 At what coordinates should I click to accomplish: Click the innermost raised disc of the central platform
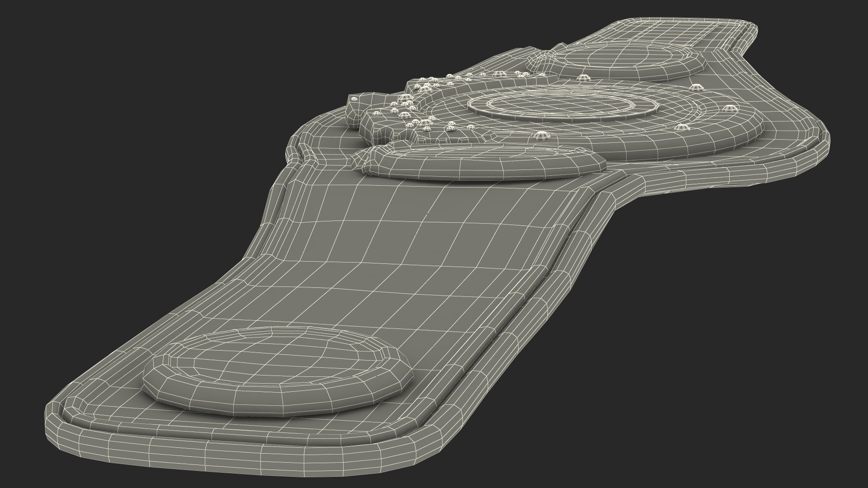562,104
